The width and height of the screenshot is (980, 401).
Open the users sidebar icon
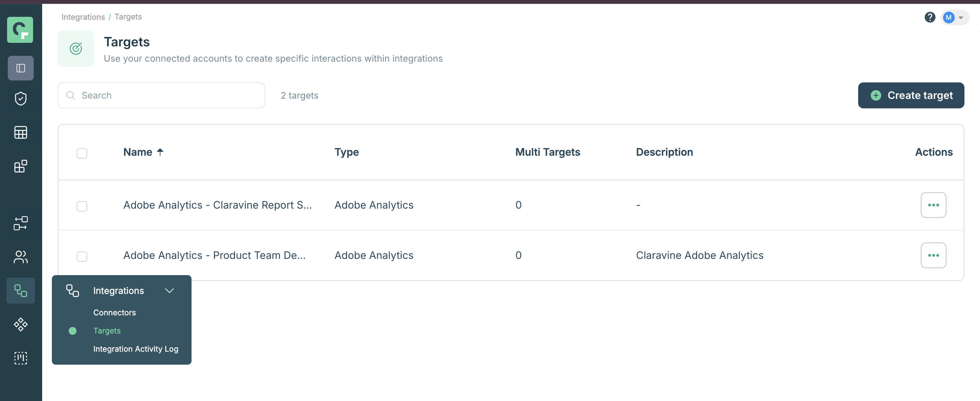20,257
